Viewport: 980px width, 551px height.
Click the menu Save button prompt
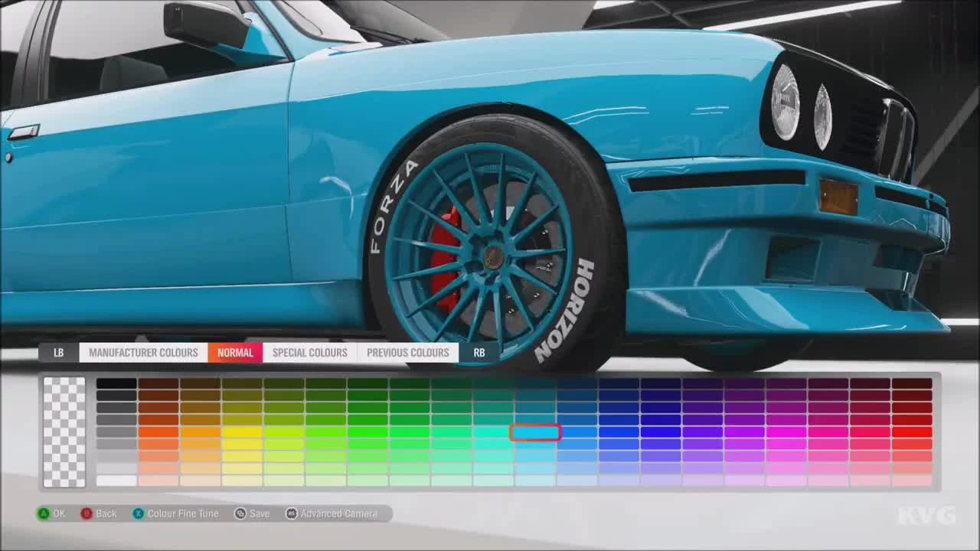(240, 514)
